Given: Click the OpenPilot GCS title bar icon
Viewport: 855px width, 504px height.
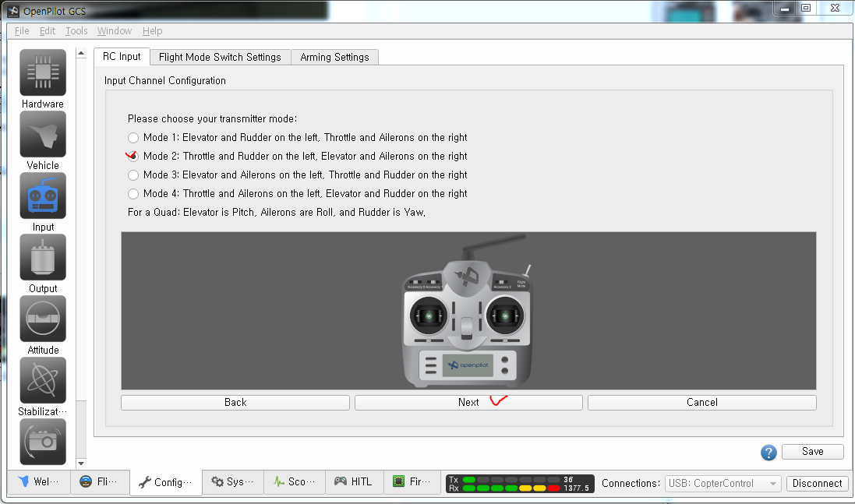Looking at the screenshot, I should point(13,11).
